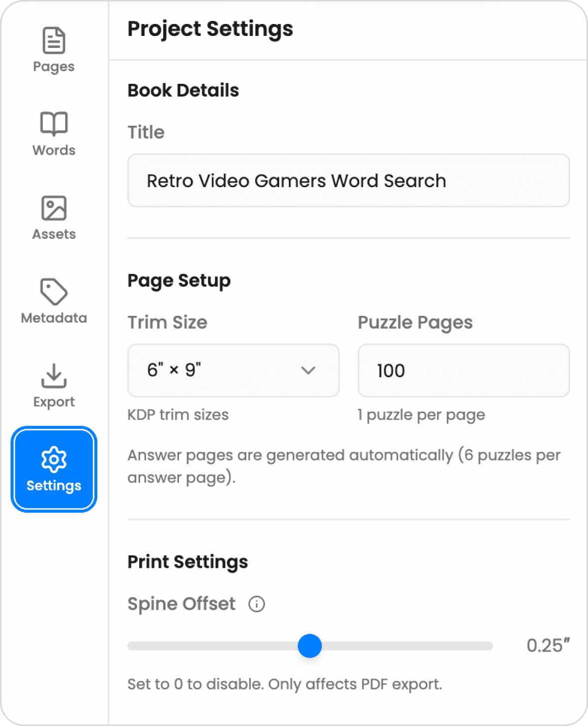Click the Pages navigation entry
The width and height of the screenshot is (588, 726).
coord(53,50)
